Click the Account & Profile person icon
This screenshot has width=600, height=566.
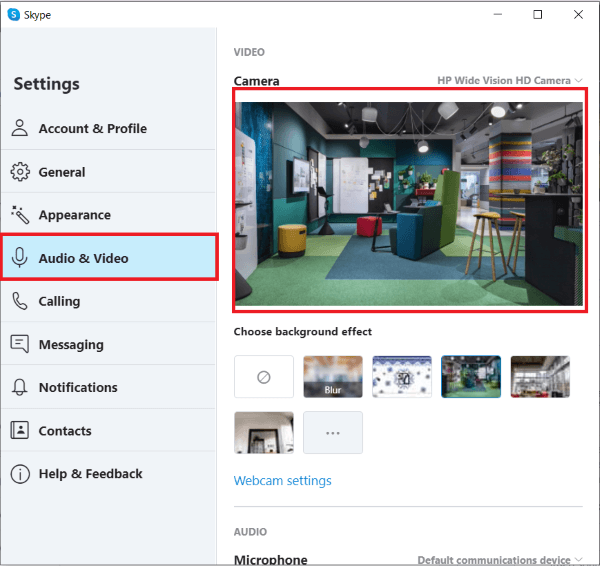20,128
